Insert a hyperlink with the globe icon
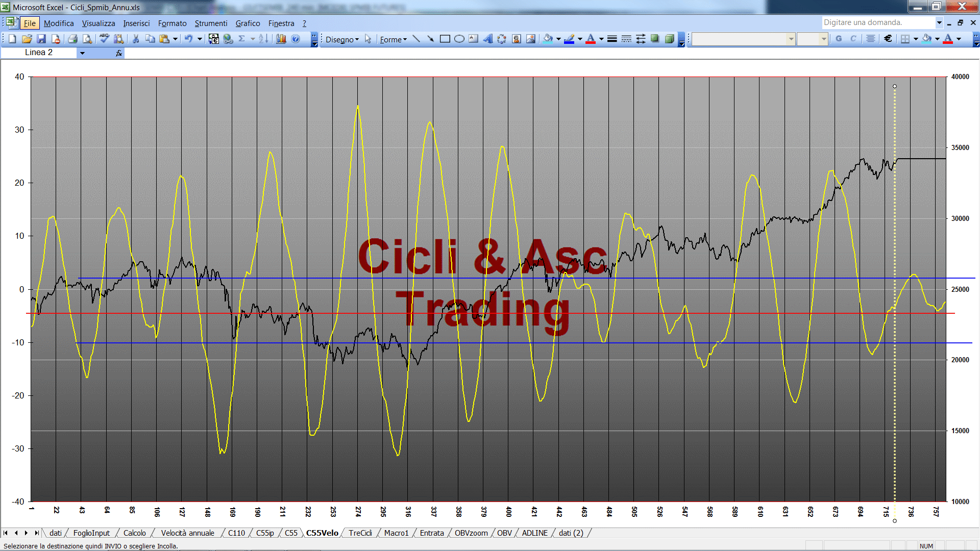 228,39
